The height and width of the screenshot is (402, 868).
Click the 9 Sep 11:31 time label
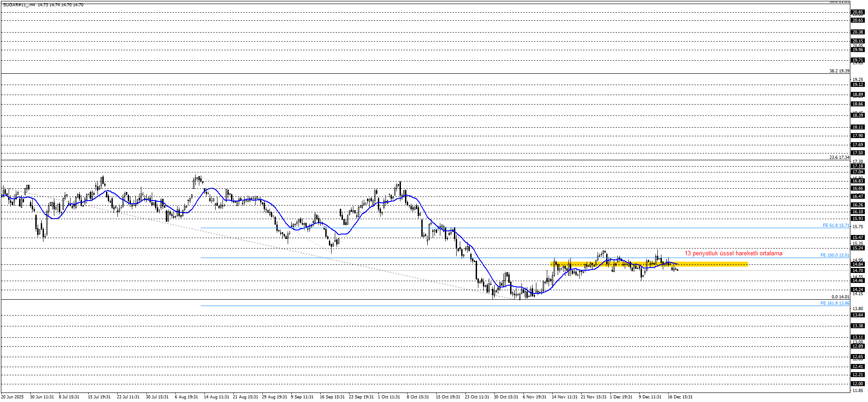pyautogui.click(x=302, y=397)
